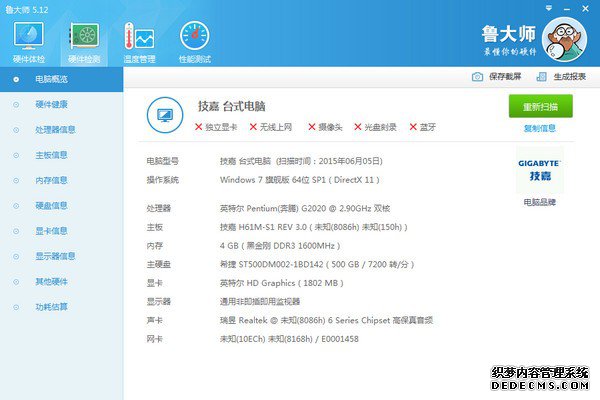Minimize the 鲁大师 window
This screenshot has width=600, height=400.
(x=567, y=8)
